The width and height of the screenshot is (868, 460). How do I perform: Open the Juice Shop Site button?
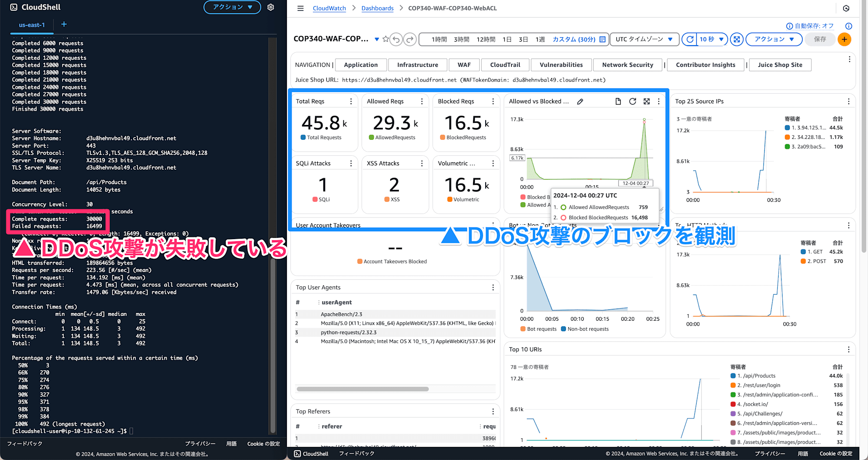tap(780, 65)
